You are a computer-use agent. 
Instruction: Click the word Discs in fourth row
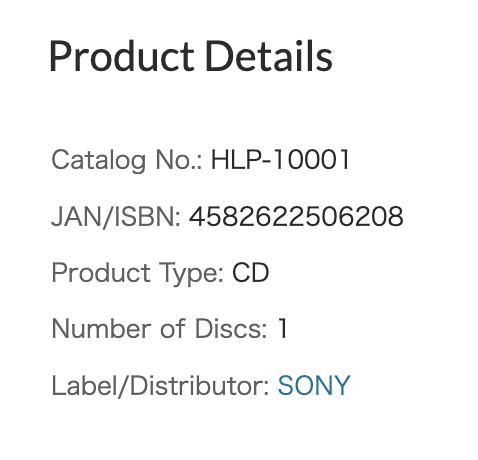click(x=231, y=329)
